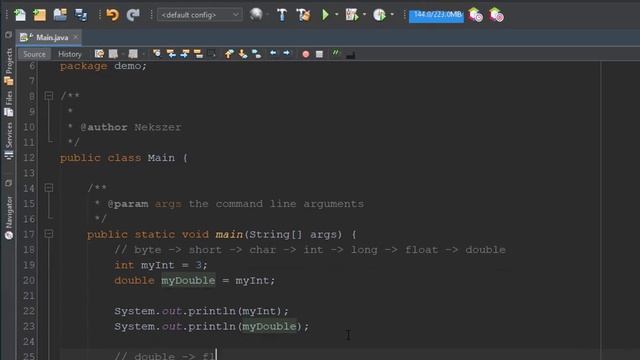
Task: Close the Main.java tab
Action: tap(76, 37)
